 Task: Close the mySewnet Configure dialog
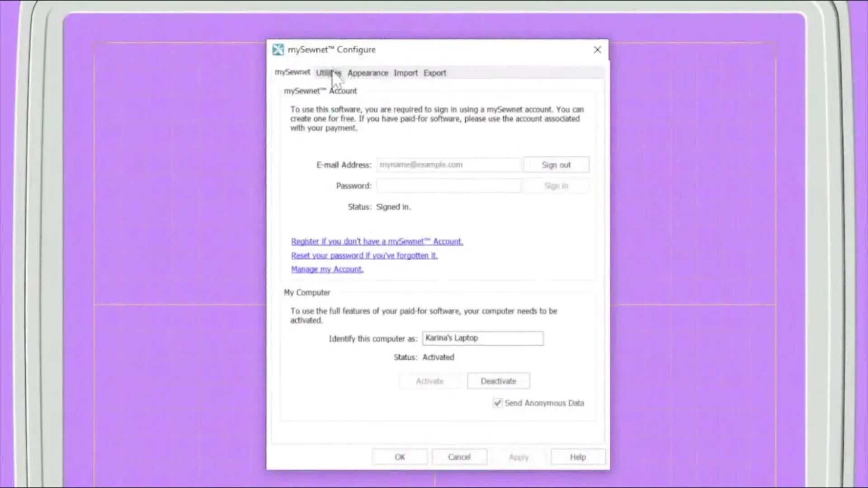[x=597, y=50]
